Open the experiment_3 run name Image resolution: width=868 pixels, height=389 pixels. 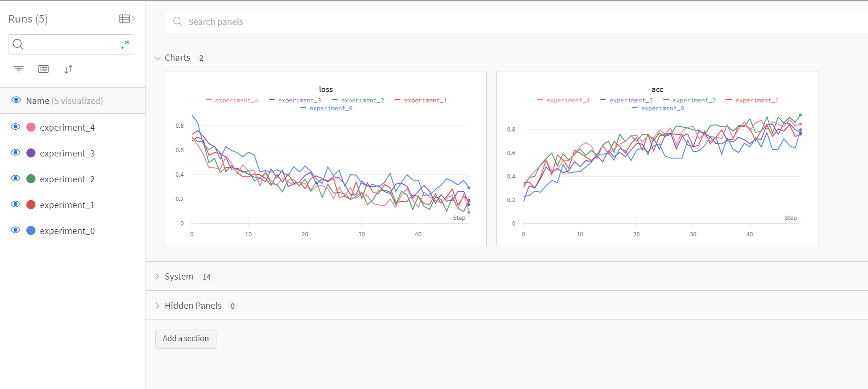pyautogui.click(x=67, y=153)
